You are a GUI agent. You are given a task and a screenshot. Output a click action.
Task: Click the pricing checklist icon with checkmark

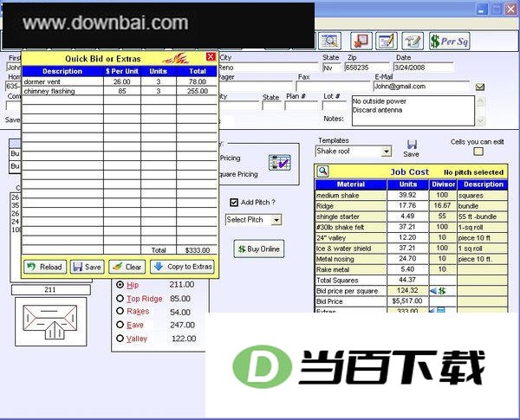[x=280, y=163]
